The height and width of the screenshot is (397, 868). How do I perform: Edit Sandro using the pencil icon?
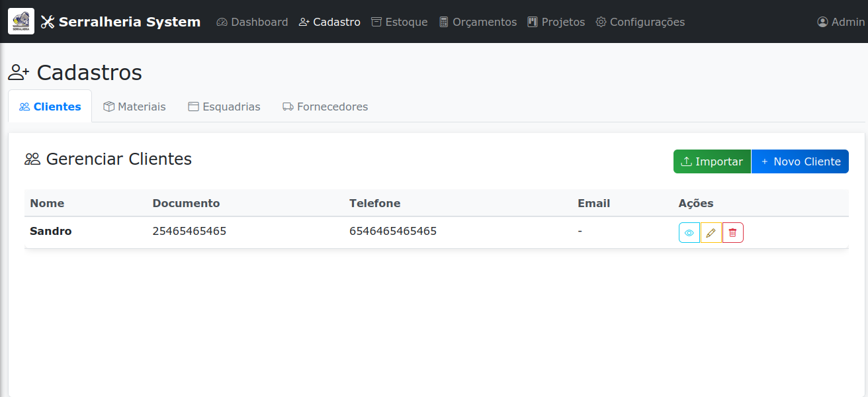point(711,233)
